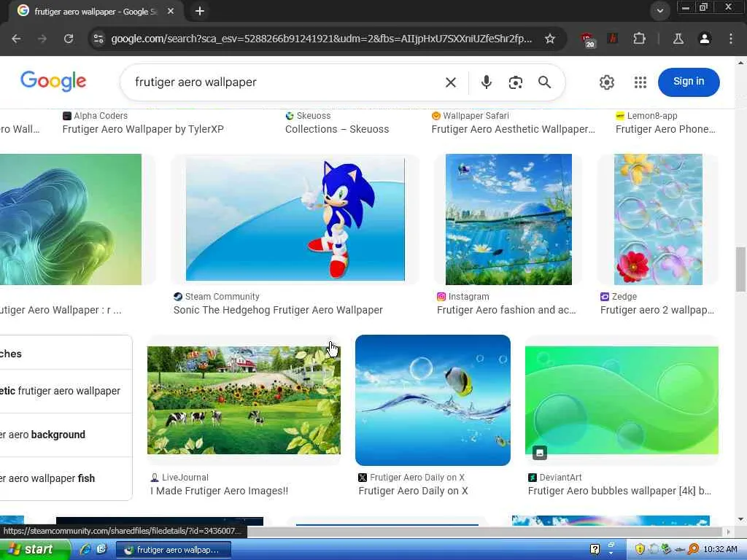The image size is (747, 560).
Task: Open a new browser tab
Action: (x=200, y=11)
